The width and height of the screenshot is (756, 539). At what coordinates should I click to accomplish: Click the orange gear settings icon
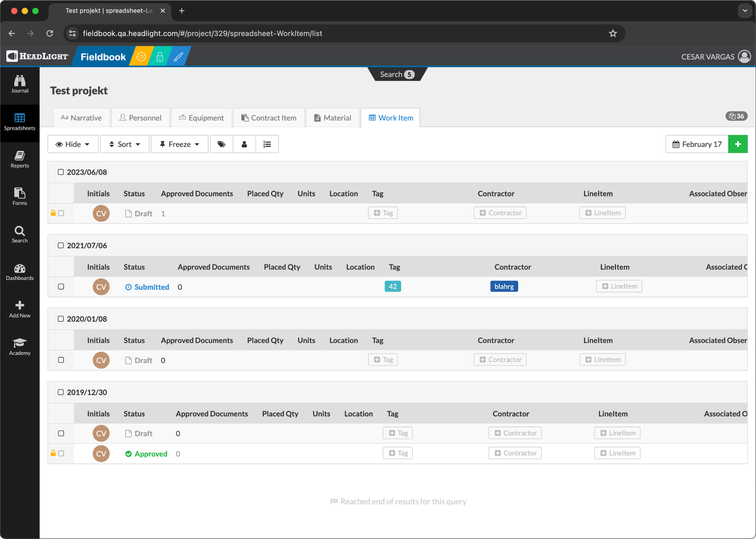141,57
